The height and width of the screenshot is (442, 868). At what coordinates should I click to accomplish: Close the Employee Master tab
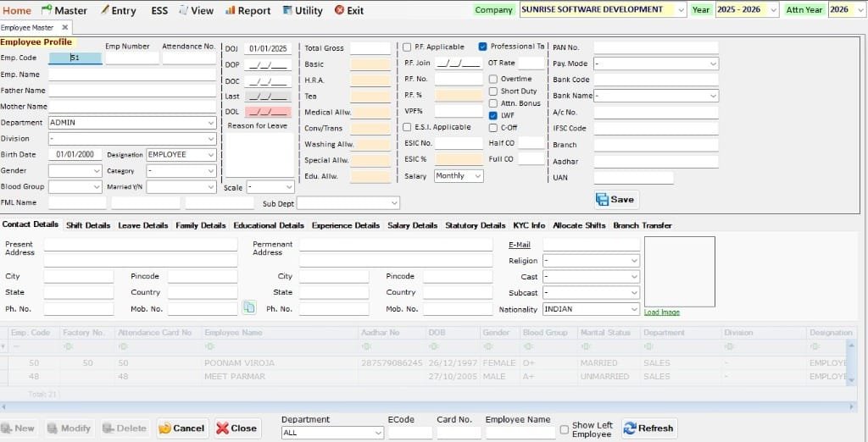click(x=64, y=27)
